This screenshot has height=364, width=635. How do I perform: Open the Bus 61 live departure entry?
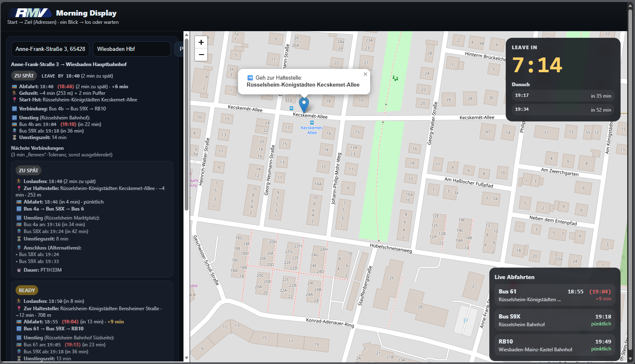click(x=555, y=295)
